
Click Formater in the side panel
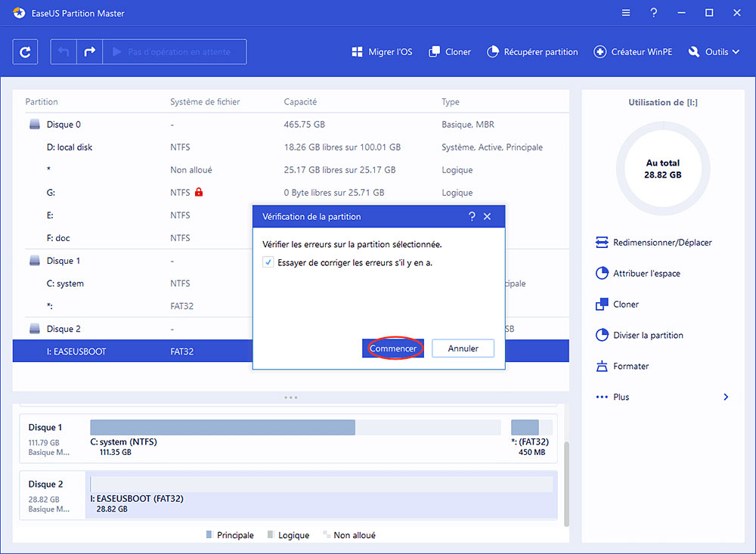[x=622, y=366]
